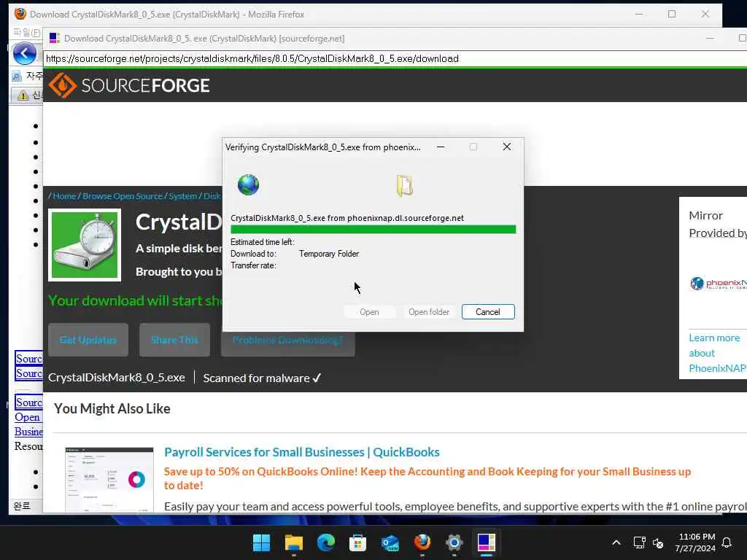Click the bookmarks icon in Firefox toolbar
Image resolution: width=747 pixels, height=560 pixels.
tap(17, 76)
